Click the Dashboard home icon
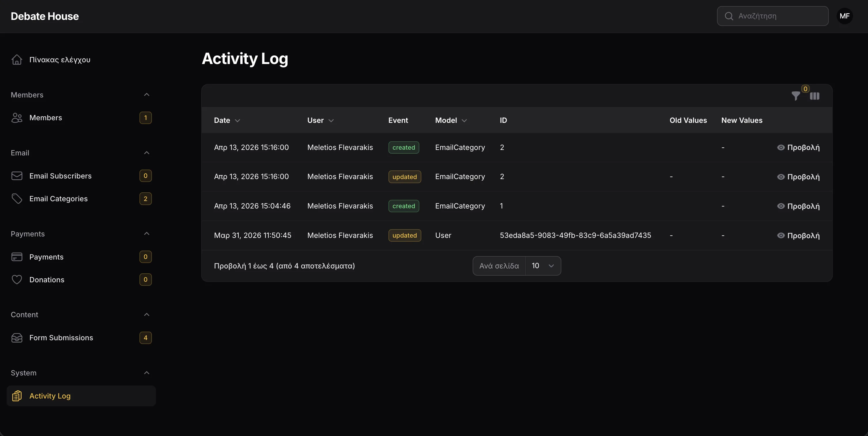 tap(17, 60)
